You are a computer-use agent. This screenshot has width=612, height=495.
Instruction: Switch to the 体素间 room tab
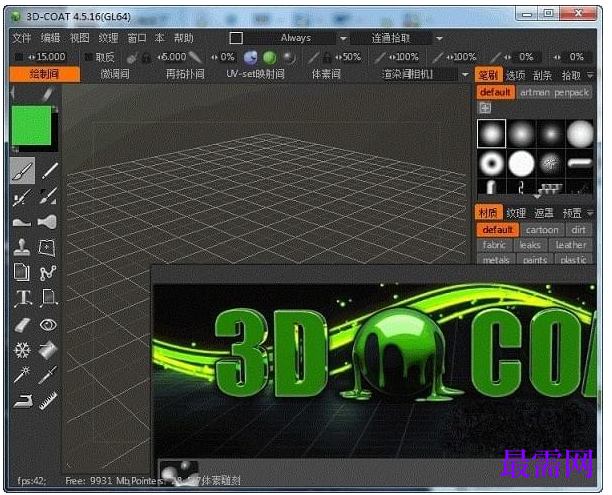click(x=326, y=74)
